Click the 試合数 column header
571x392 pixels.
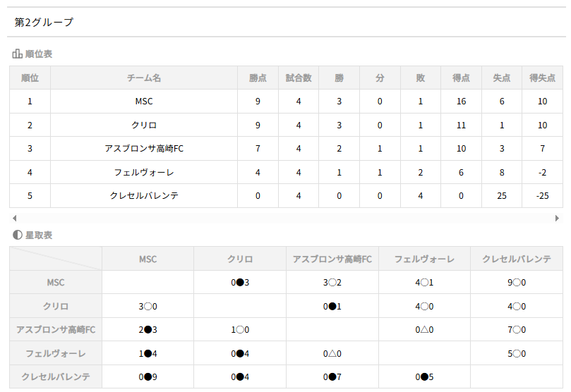[299, 78]
